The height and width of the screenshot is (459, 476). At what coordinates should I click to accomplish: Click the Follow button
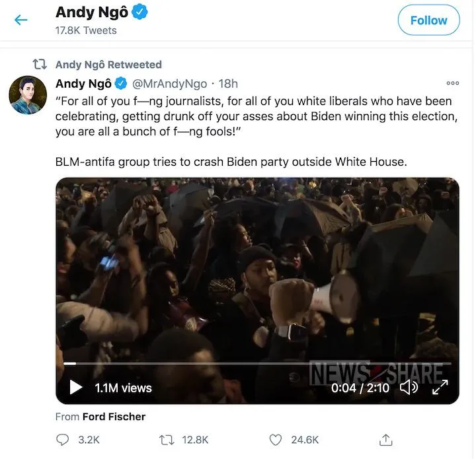[428, 20]
